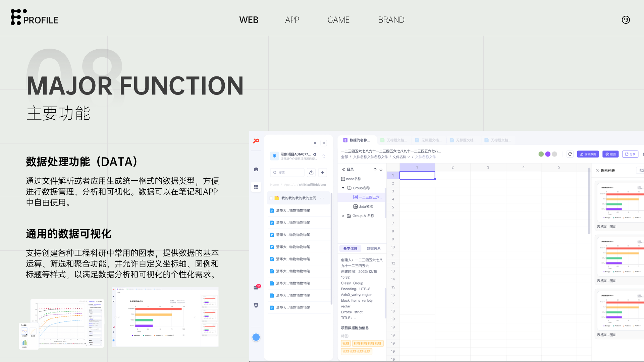644x362 pixels.
Task: Click the home icon in the left sidebar
Action: pyautogui.click(x=256, y=169)
